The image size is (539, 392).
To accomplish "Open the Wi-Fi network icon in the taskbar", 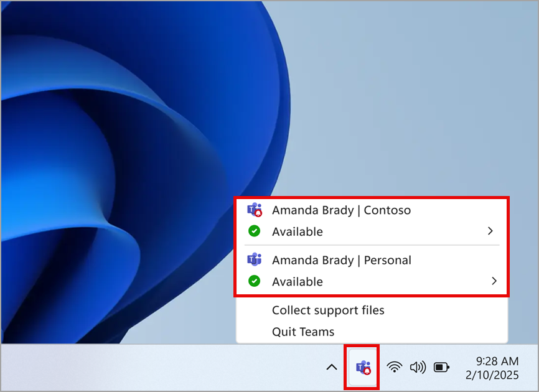I will pos(394,367).
